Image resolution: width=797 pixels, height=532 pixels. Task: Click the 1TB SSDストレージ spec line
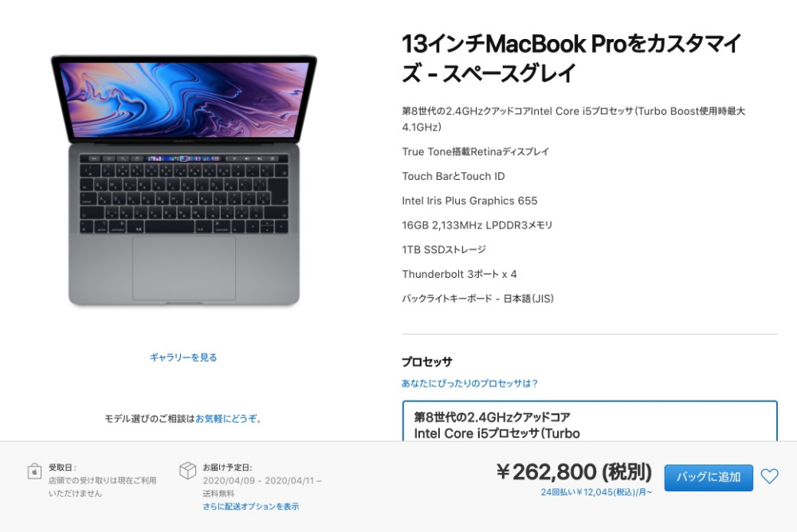[444, 249]
